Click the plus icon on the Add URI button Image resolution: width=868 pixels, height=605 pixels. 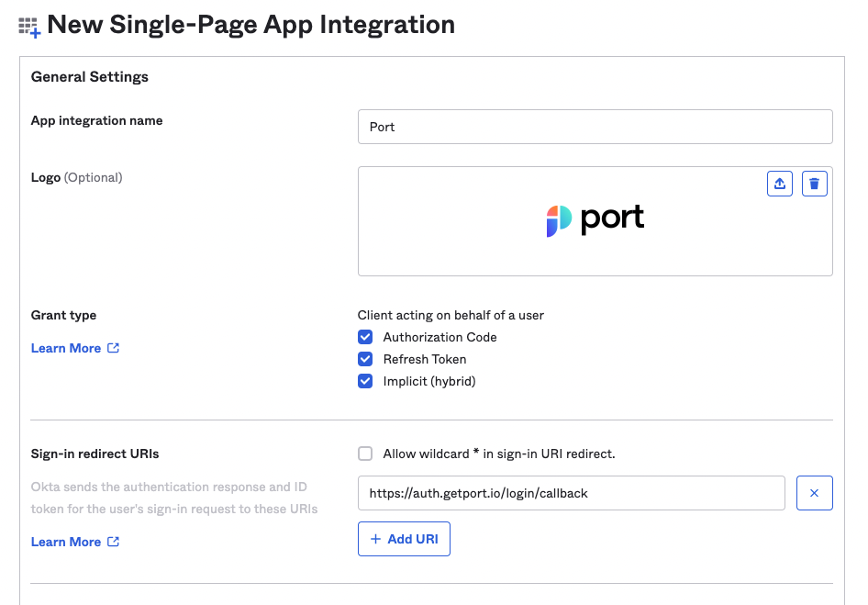[x=375, y=538]
